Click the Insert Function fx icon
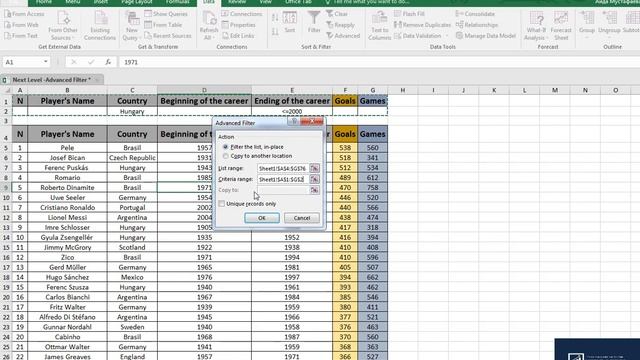640x360 pixels. pos(108,62)
